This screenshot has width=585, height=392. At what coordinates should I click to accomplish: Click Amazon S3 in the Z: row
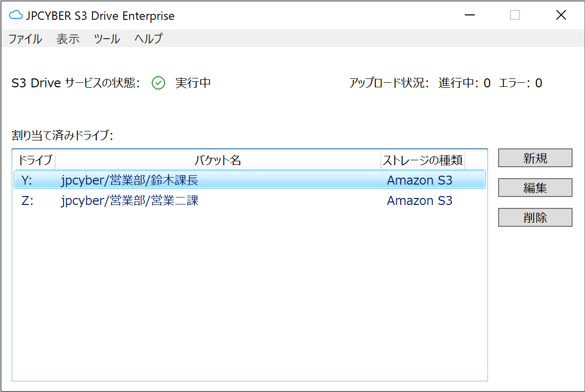[419, 201]
